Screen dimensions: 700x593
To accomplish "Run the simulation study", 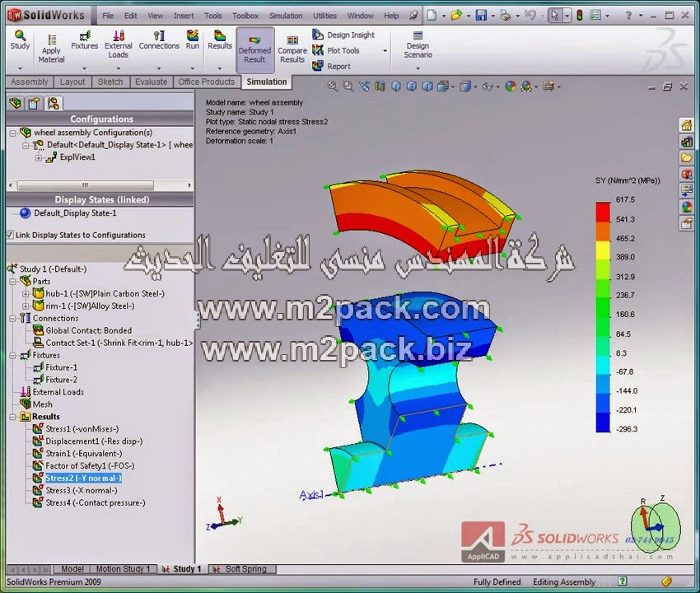I will click(193, 40).
